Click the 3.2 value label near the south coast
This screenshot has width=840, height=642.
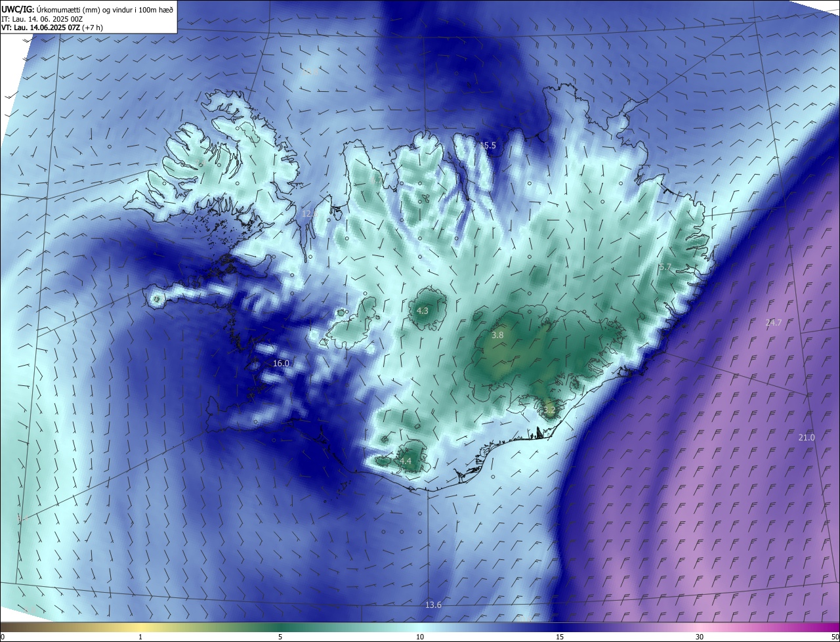point(550,410)
